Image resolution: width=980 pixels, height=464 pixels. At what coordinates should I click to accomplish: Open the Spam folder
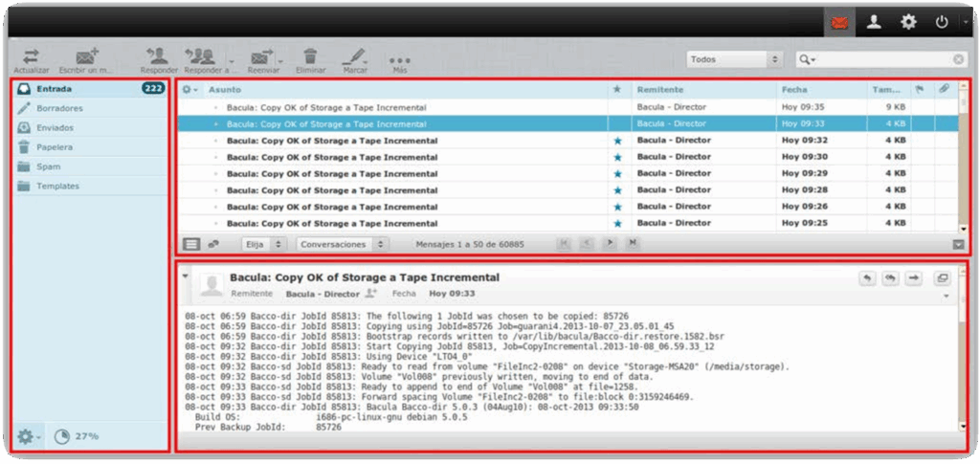pos(90,166)
